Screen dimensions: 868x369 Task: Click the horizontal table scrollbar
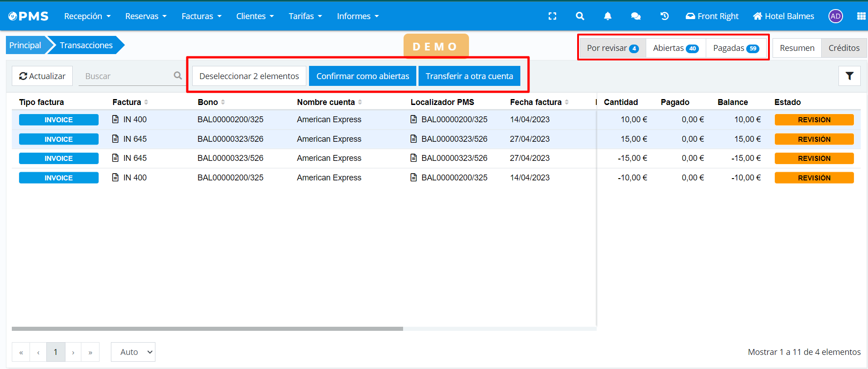(207, 329)
